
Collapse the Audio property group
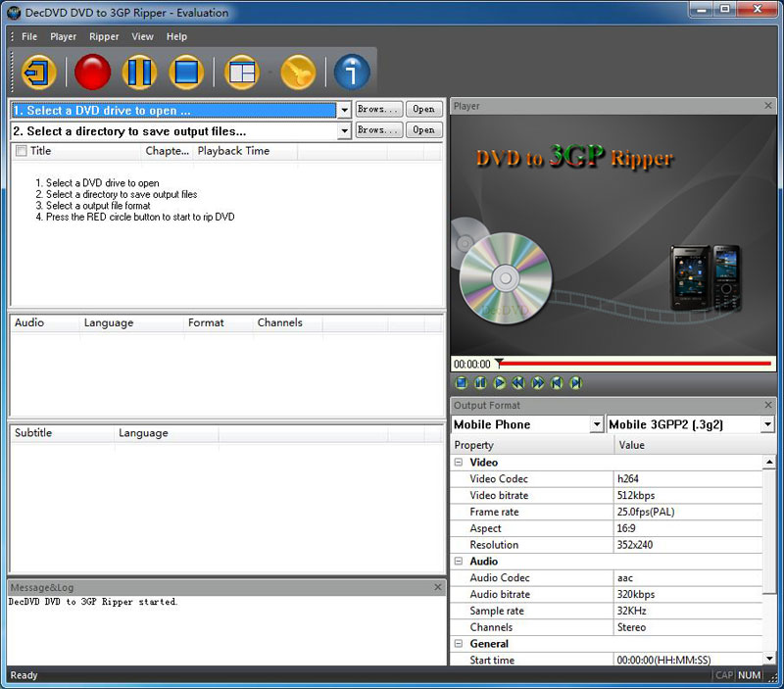point(458,561)
